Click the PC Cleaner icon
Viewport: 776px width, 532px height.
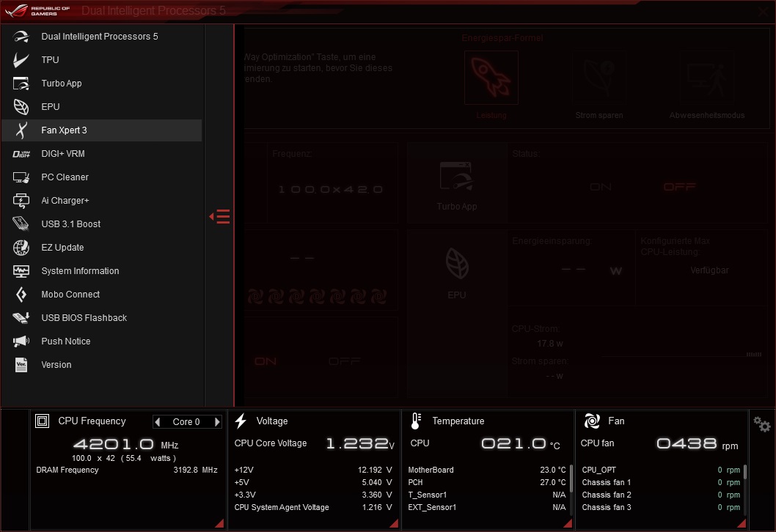click(21, 177)
